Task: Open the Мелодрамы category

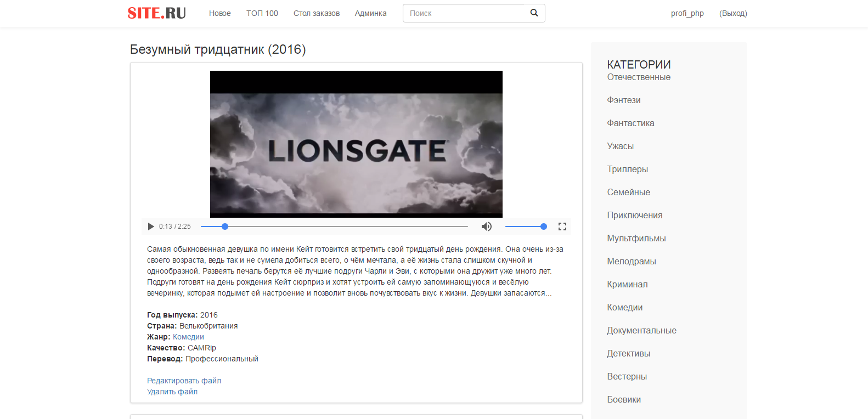Action: click(632, 262)
